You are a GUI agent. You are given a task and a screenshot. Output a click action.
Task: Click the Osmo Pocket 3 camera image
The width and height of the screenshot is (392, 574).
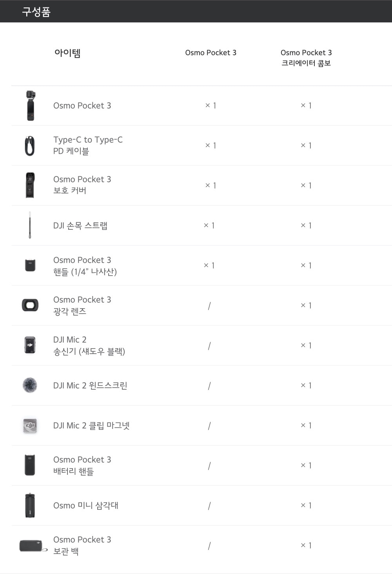[31, 105]
